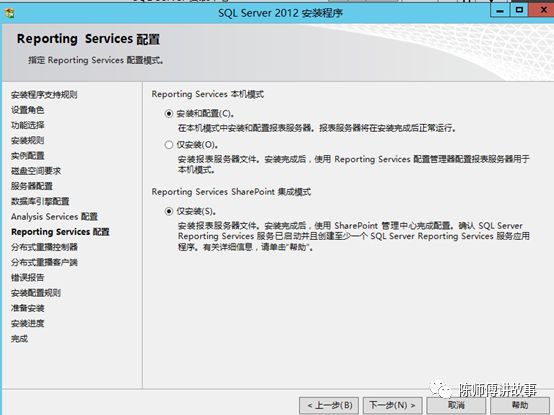Click Reporting Services SharePoint 集成模式 heading
This screenshot has width=554, height=415.
tap(231, 192)
